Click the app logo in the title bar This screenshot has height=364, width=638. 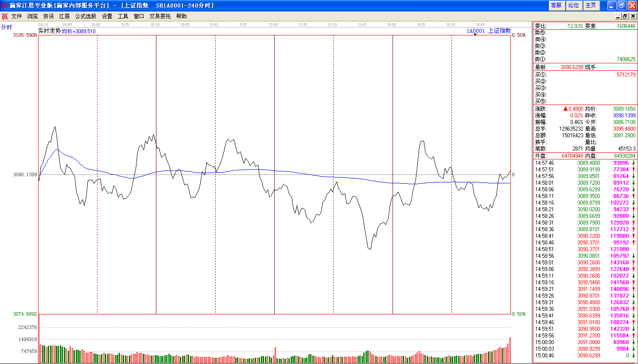point(4,5)
